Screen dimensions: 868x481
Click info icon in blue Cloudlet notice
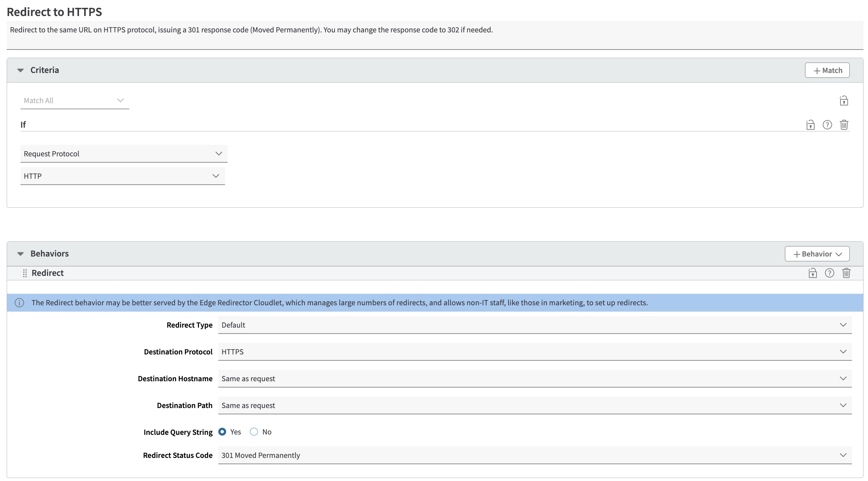pyautogui.click(x=19, y=303)
